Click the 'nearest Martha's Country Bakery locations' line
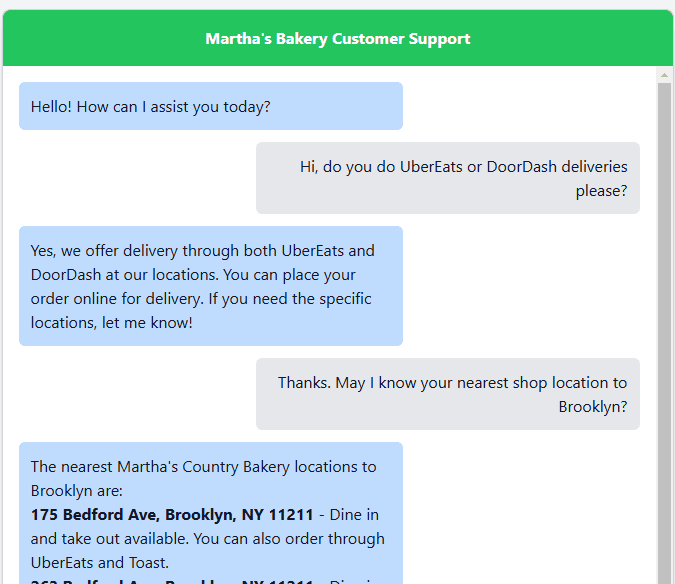The height and width of the screenshot is (584, 675). pos(203,467)
